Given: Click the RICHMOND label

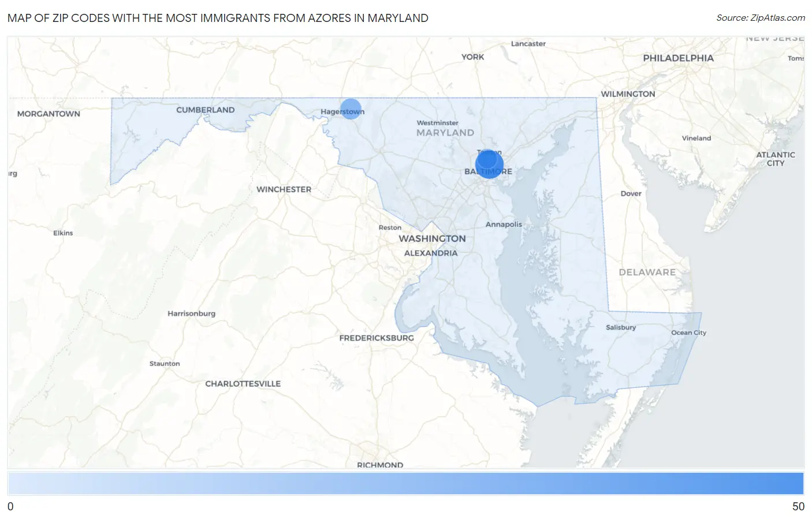Looking at the screenshot, I should (x=380, y=464).
